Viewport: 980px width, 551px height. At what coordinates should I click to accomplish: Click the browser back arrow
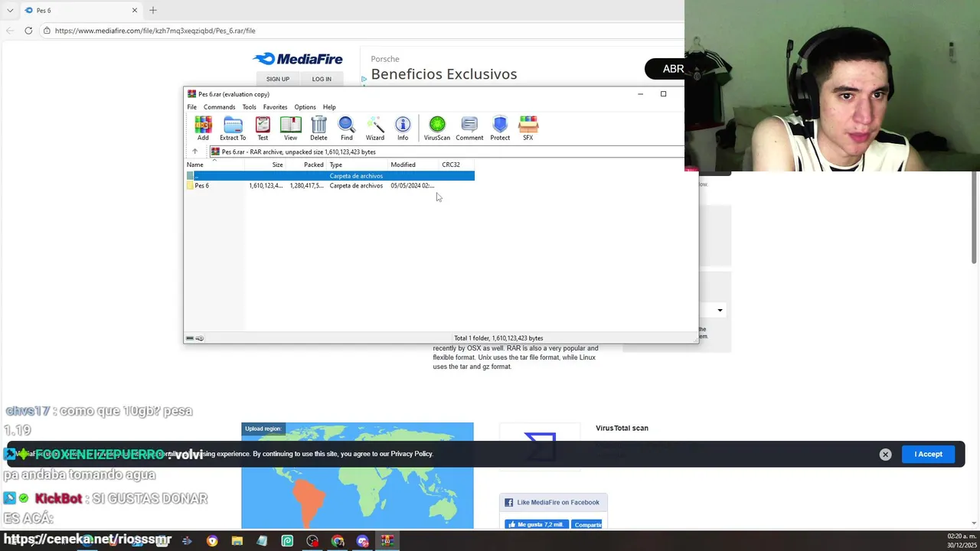(9, 31)
